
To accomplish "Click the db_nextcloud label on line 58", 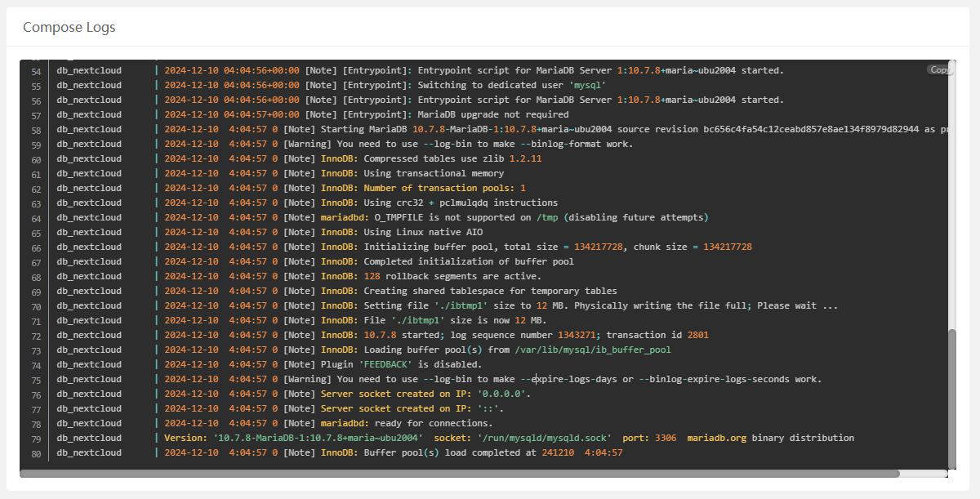I will pos(88,130).
